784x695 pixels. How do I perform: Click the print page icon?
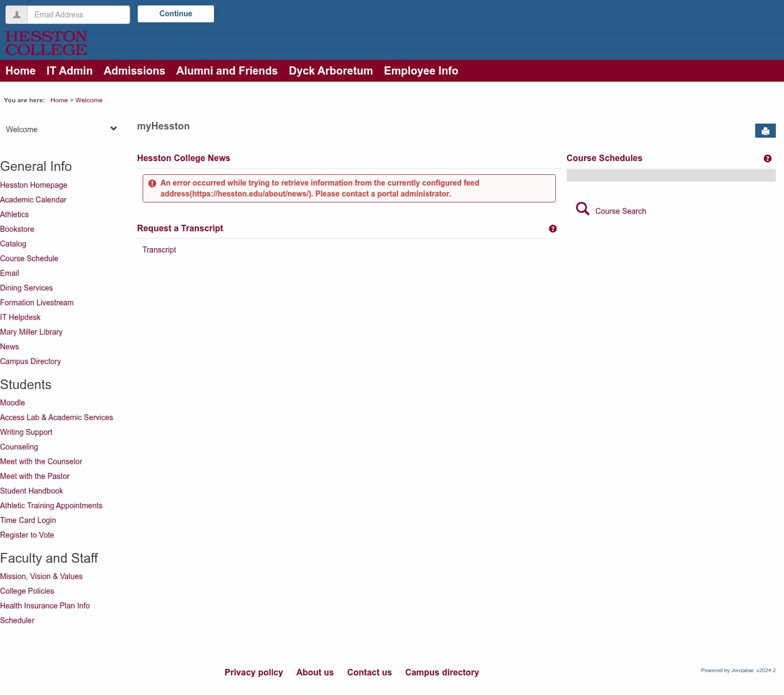[765, 131]
